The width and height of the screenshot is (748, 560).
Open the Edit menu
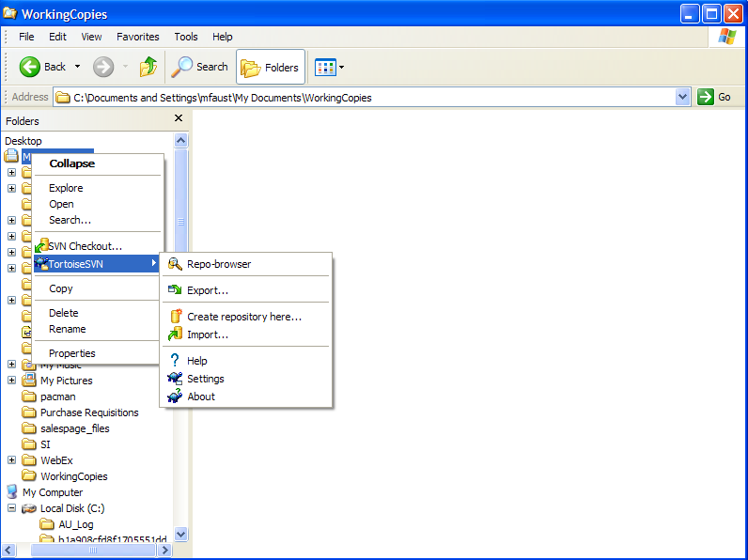coord(57,37)
